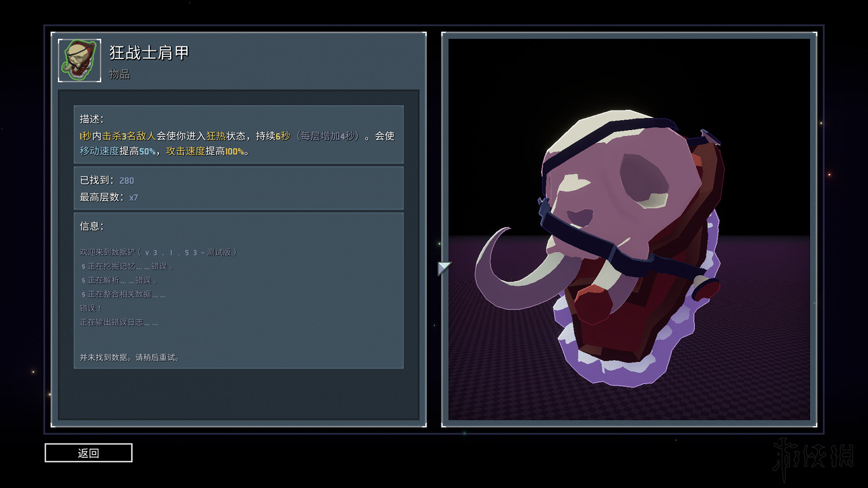Click the Berzerker's Pauldron item icon

click(x=80, y=61)
